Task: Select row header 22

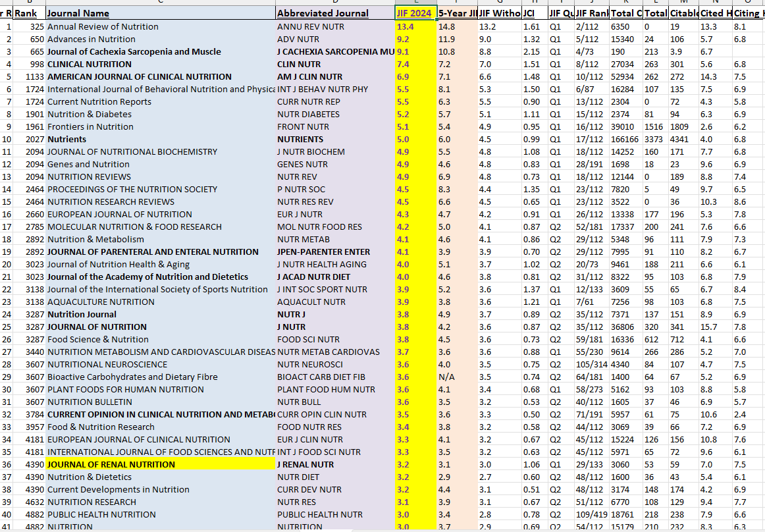Action: tap(7, 290)
